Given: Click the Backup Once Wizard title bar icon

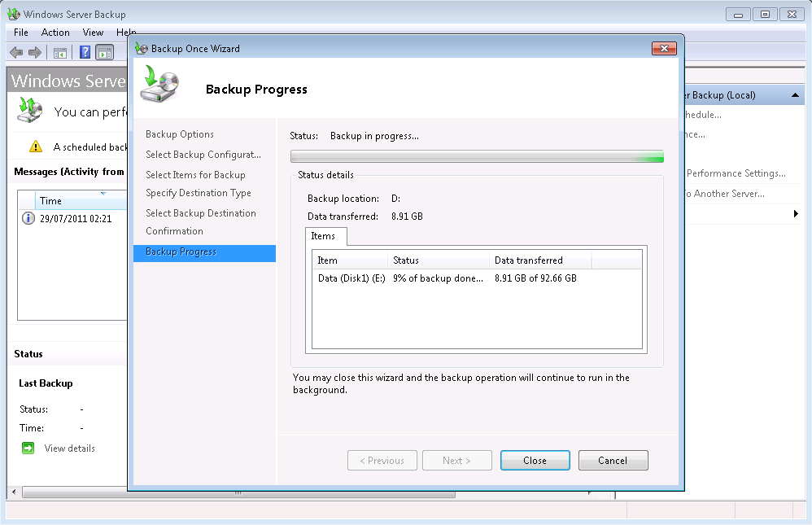Looking at the screenshot, I should 140,48.
